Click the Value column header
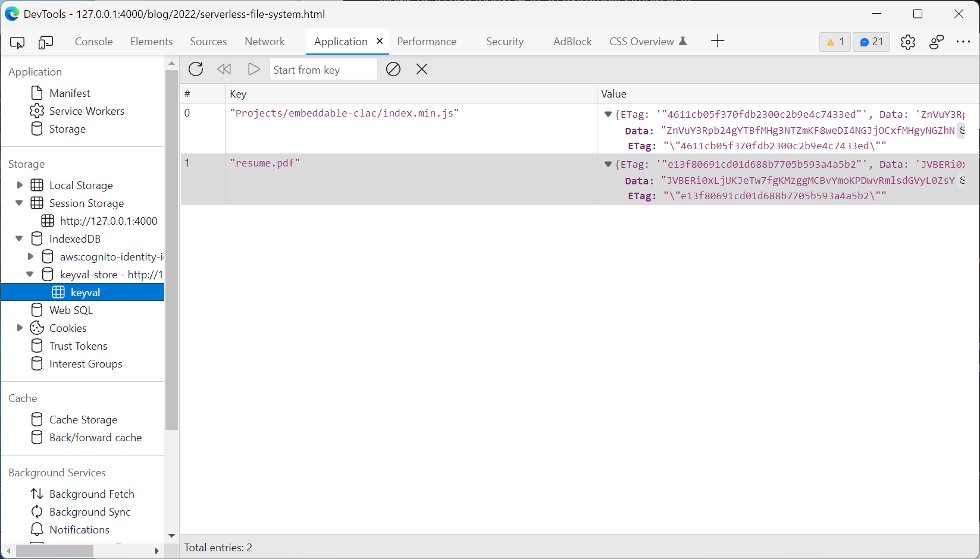980x559 pixels. point(788,94)
